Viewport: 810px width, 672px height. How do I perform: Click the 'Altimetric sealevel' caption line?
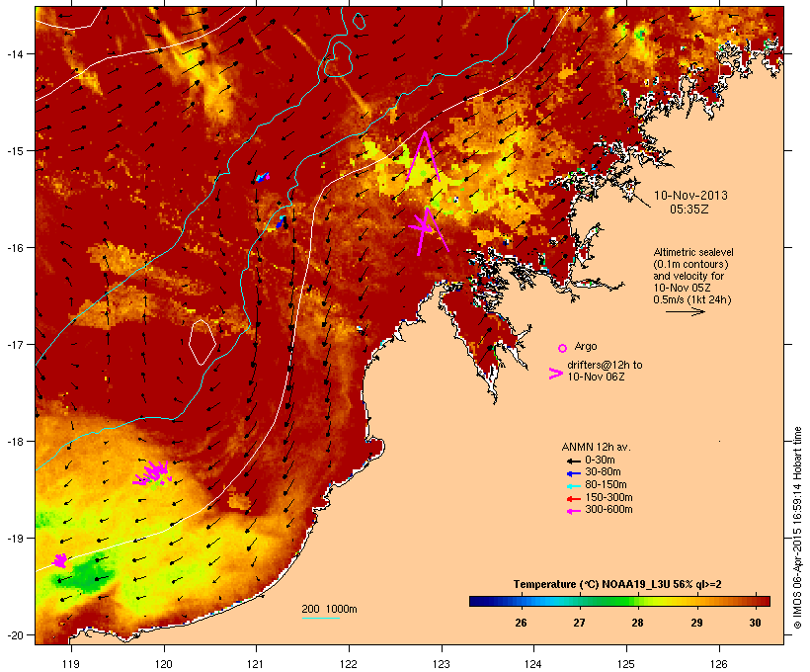693,252
